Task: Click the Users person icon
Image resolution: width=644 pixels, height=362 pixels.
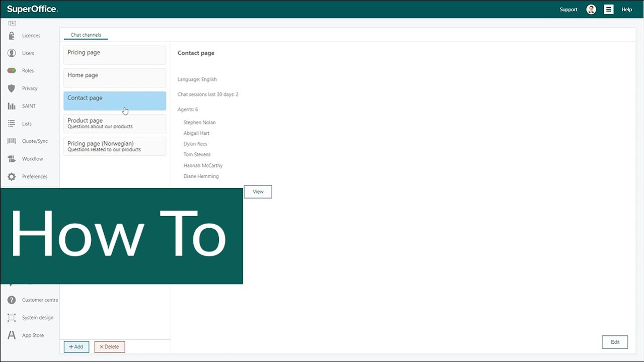Action: [x=12, y=53]
